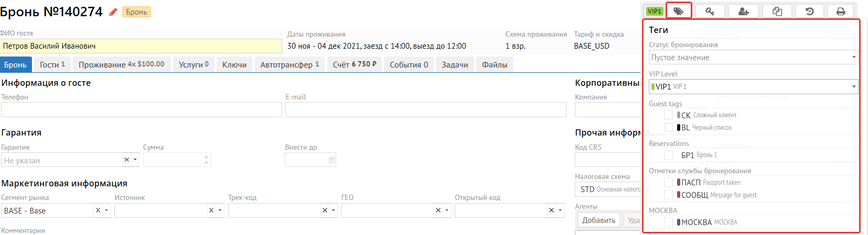Open the Счёт tab

355,64
